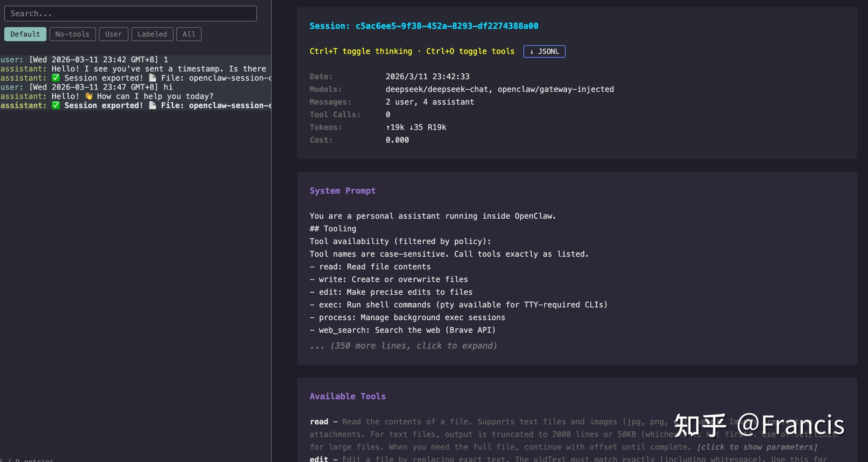Download the session as JSONL
The height and width of the screenshot is (462, 868).
[x=544, y=51]
